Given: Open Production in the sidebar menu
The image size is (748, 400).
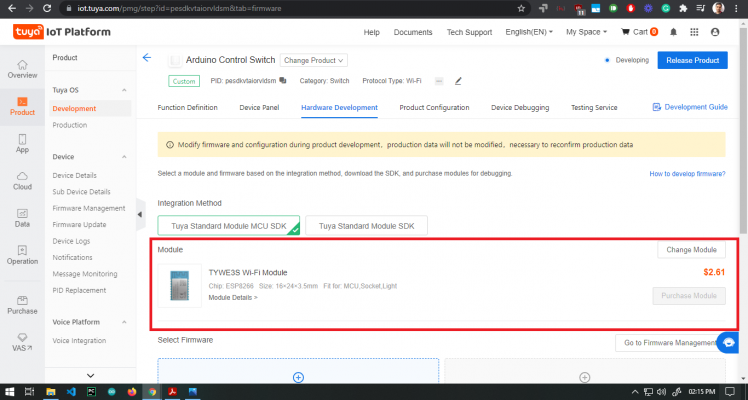Looking at the screenshot, I should [x=70, y=125].
